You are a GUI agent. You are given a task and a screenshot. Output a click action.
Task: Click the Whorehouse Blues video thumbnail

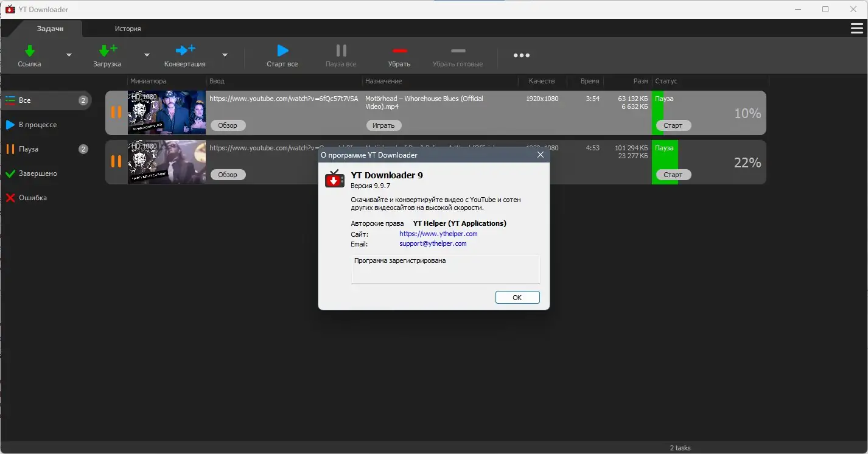[x=167, y=113]
